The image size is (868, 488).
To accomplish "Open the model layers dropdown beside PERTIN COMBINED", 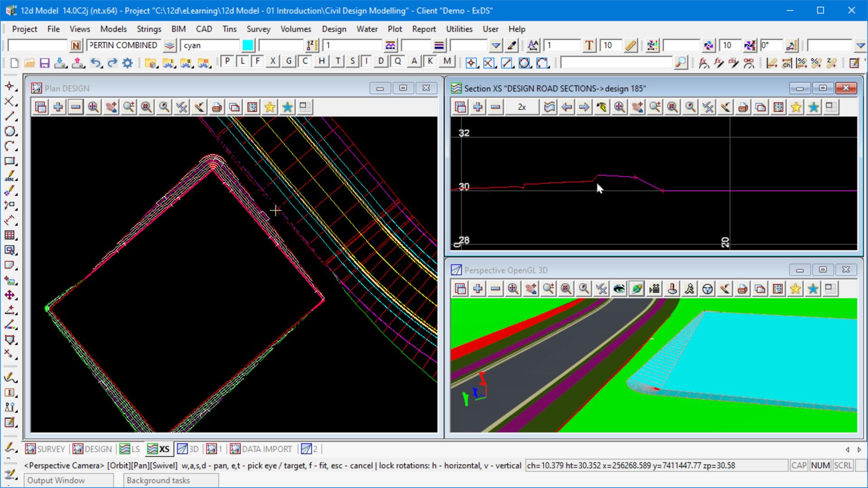I will (x=169, y=45).
